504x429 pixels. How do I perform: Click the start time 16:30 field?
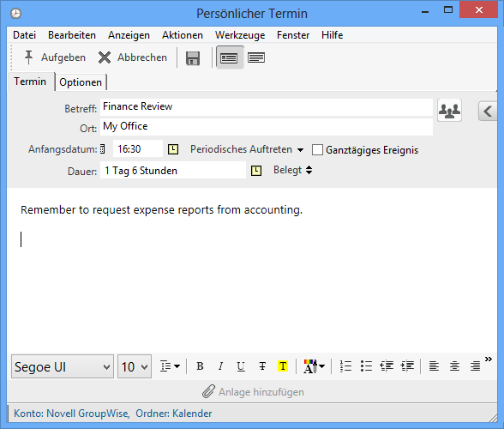(x=138, y=149)
